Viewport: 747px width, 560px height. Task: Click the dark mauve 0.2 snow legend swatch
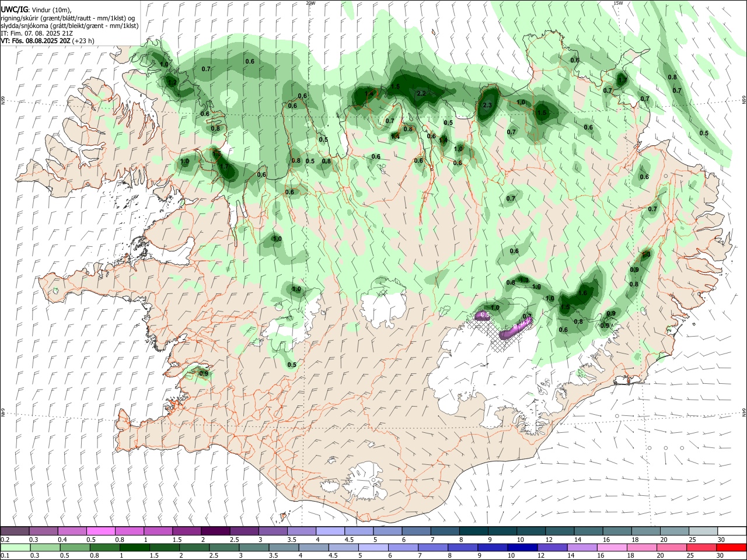15,531
